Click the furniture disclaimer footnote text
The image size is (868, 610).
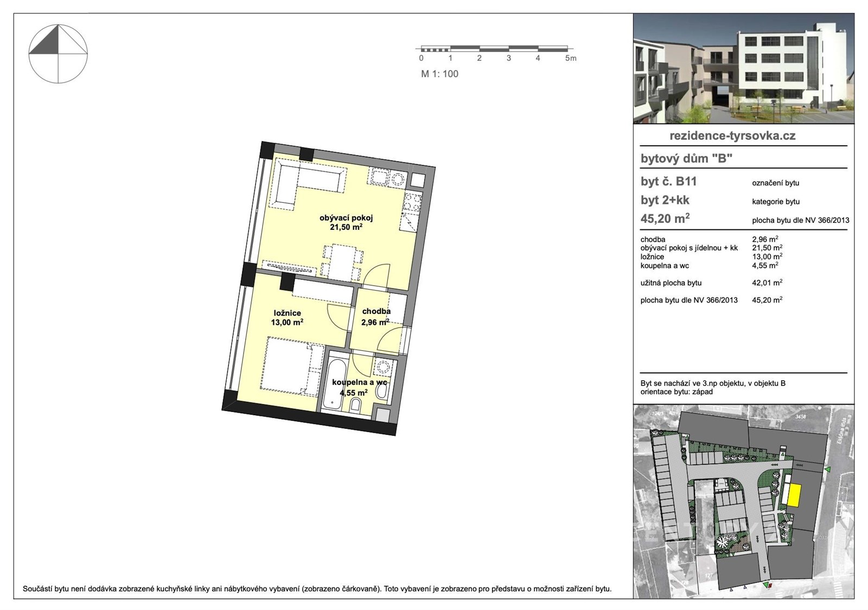pyautogui.click(x=317, y=589)
